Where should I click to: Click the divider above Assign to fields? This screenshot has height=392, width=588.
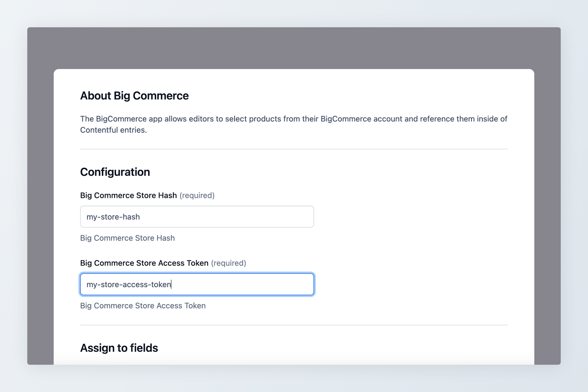[x=293, y=325]
